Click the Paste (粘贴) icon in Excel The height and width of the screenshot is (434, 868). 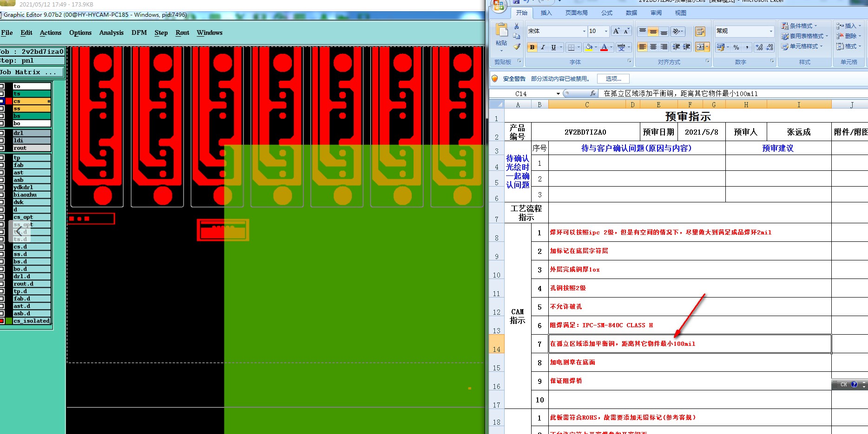coord(501,30)
